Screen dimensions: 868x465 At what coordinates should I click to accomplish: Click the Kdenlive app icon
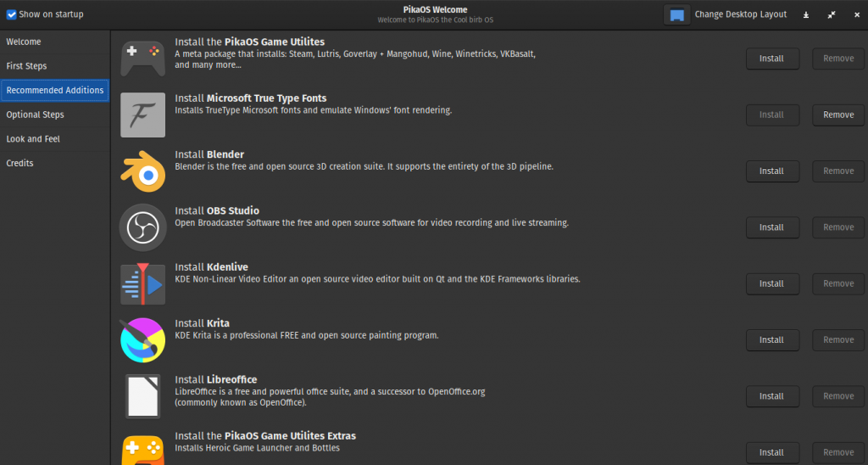pos(142,283)
